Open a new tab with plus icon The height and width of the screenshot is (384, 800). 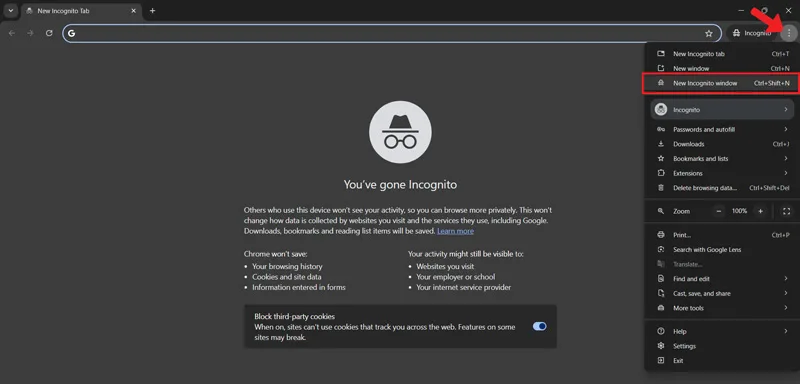point(152,11)
